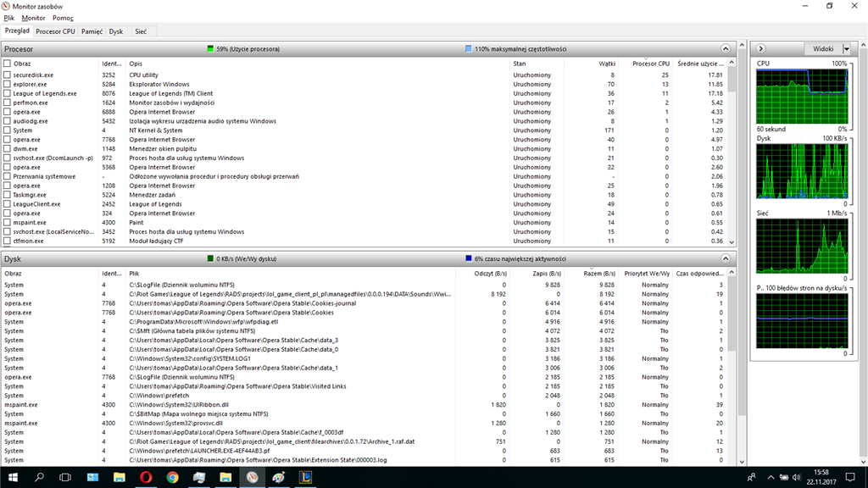Hide the graphs pane with arrow button
The width and height of the screenshot is (868, 488).
click(760, 48)
